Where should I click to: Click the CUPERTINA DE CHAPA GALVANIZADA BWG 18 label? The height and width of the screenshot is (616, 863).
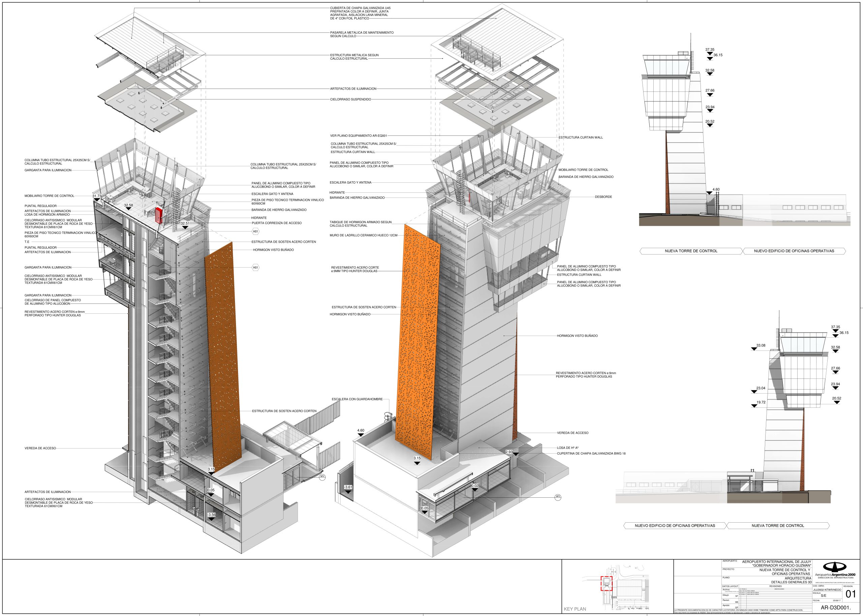(591, 454)
